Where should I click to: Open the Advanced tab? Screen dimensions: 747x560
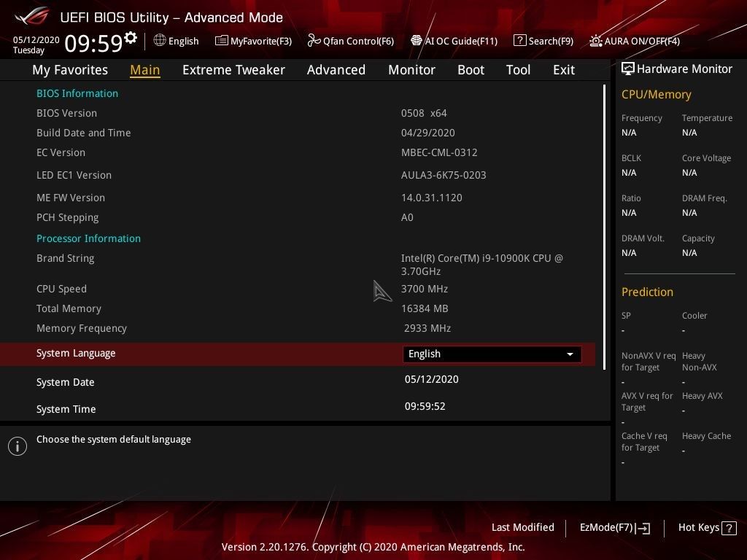click(336, 70)
